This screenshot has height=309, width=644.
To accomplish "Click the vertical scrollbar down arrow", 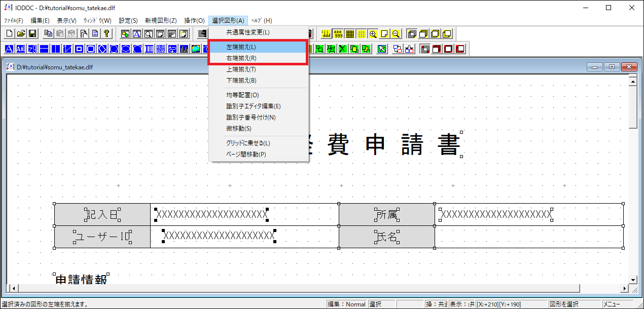I will [x=632, y=280].
